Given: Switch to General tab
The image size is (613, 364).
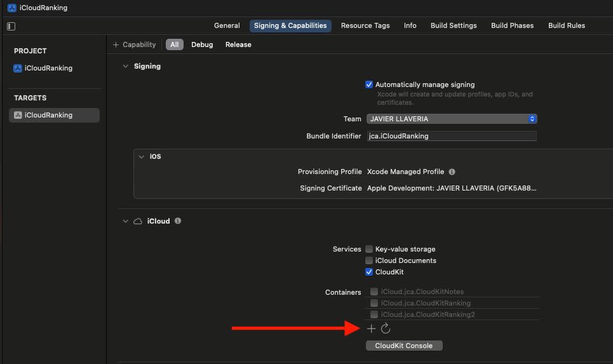Looking at the screenshot, I should [227, 25].
